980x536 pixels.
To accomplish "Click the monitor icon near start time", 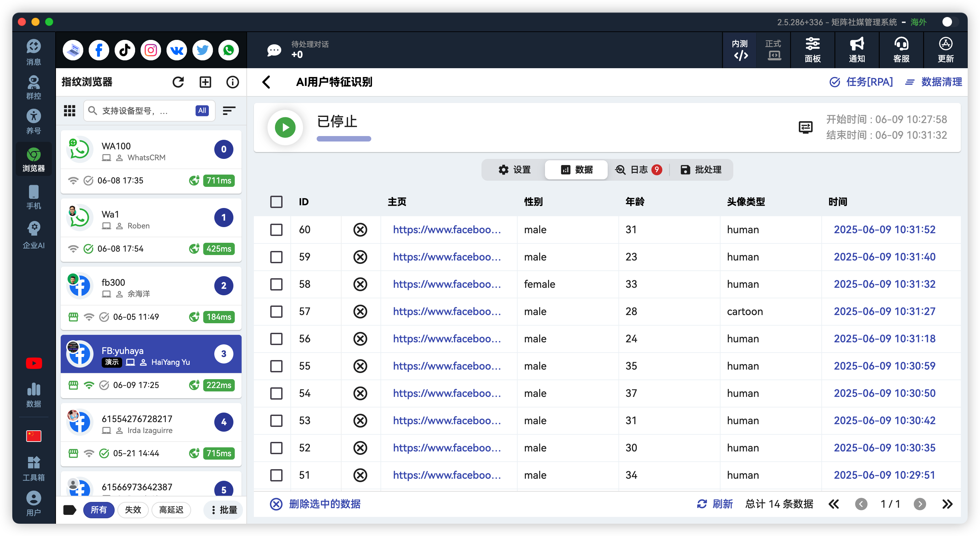I will click(x=805, y=127).
